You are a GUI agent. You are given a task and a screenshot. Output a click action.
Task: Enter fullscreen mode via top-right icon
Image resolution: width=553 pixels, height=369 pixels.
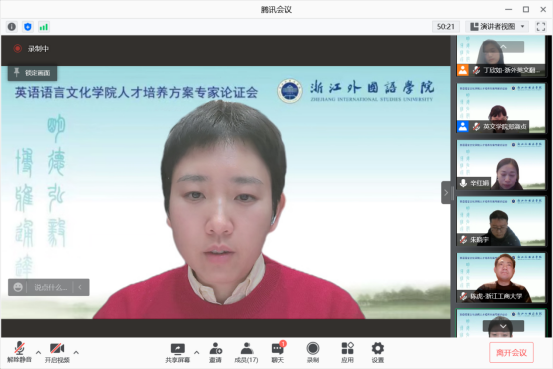pyautogui.click(x=541, y=27)
